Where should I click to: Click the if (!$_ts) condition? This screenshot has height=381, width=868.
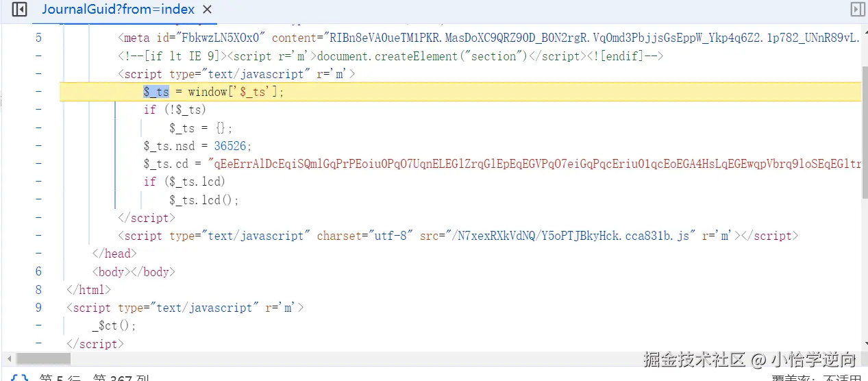(175, 110)
